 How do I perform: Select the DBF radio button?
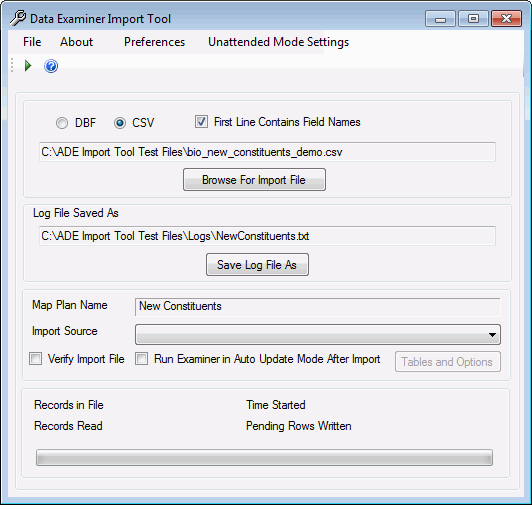tap(62, 123)
